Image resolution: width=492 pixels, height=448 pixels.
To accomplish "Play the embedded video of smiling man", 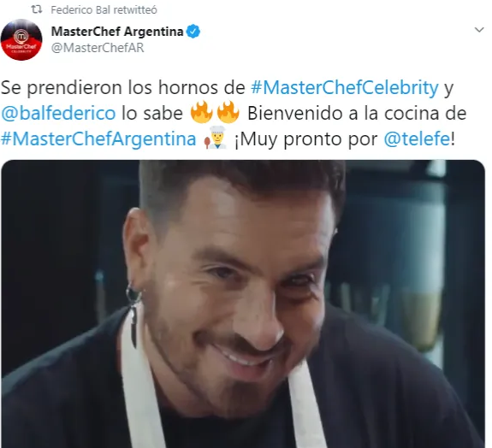I will coord(243,304).
